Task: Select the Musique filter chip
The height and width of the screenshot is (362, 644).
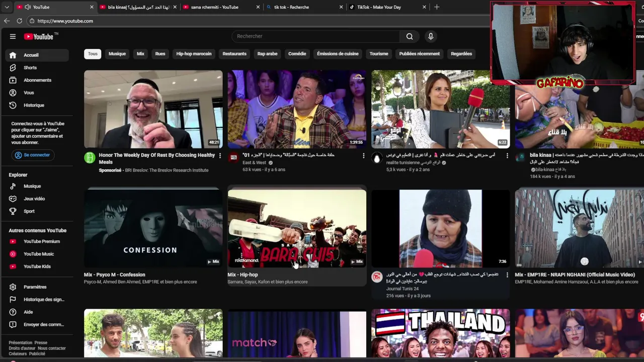Action: [x=117, y=54]
